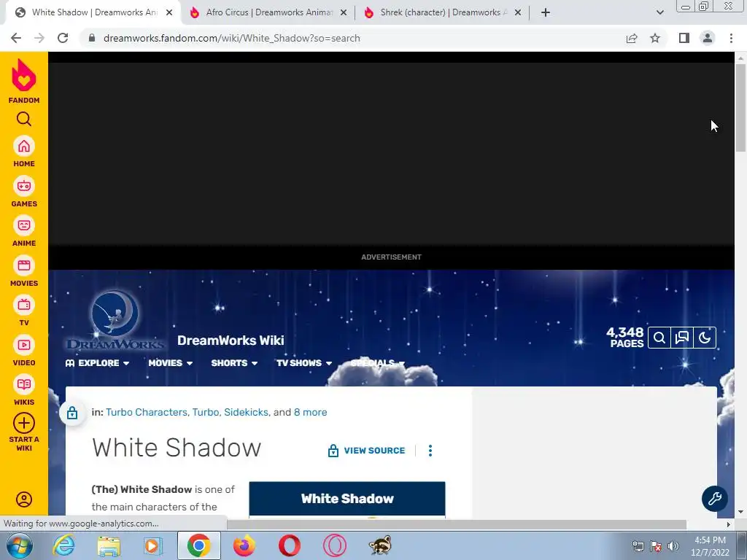The height and width of the screenshot is (560, 747).
Task: Launch Internet Explorer from taskbar
Action: click(x=64, y=545)
